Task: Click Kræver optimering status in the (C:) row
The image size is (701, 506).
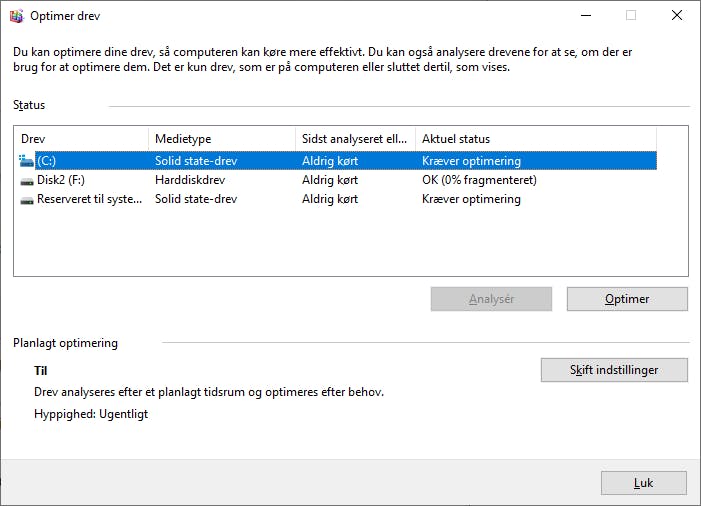Action: 471,161
